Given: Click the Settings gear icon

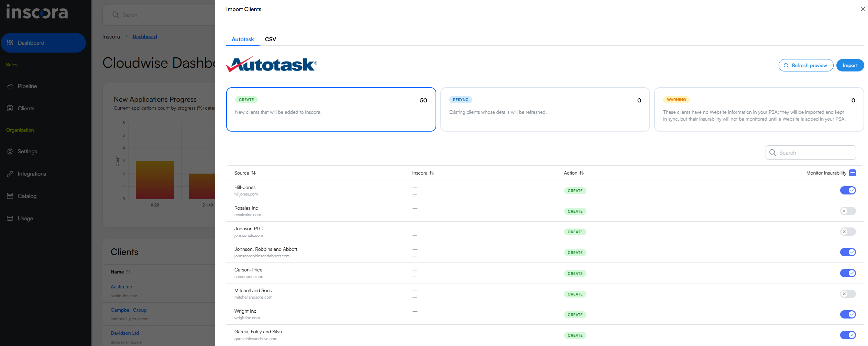Looking at the screenshot, I should tap(10, 151).
